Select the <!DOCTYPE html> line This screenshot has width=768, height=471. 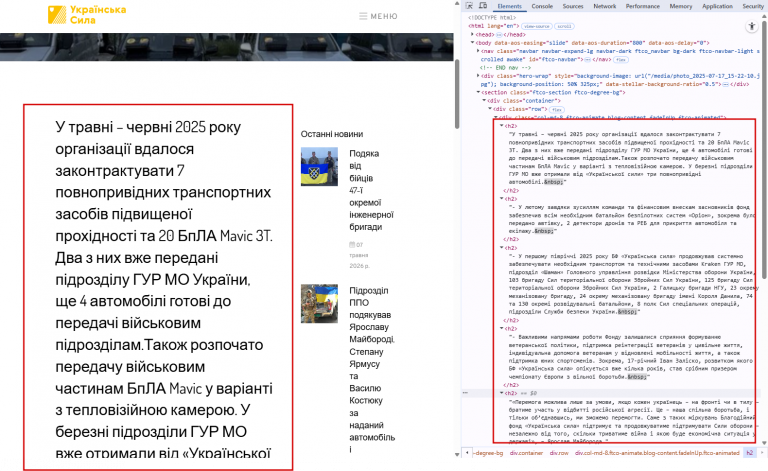point(492,18)
